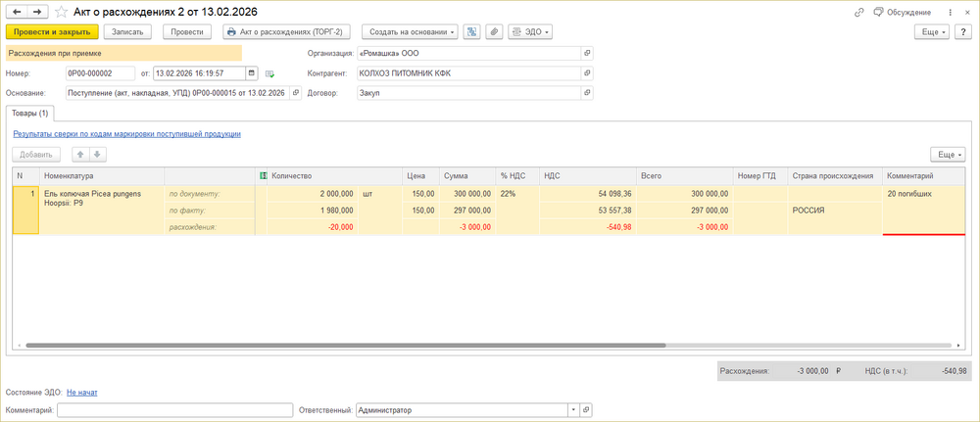Image resolution: width=980 pixels, height=422 pixels.
Task: Click the horizontal scrollbar of goods table
Action: point(343,346)
